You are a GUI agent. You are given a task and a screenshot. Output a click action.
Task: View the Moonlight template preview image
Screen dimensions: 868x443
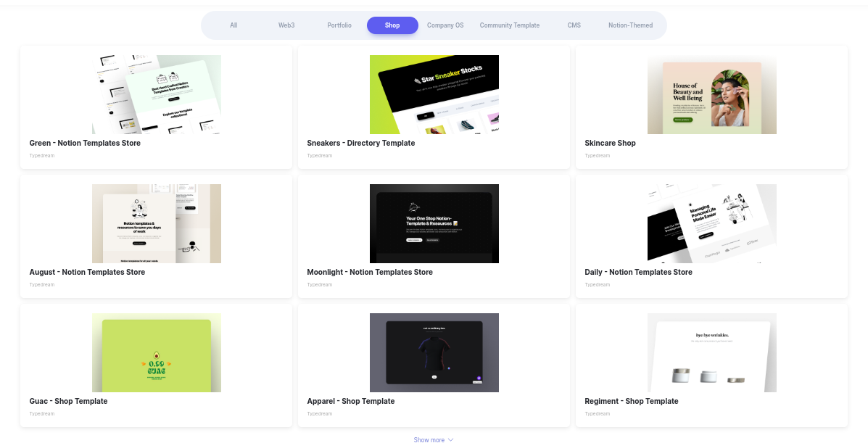click(434, 224)
